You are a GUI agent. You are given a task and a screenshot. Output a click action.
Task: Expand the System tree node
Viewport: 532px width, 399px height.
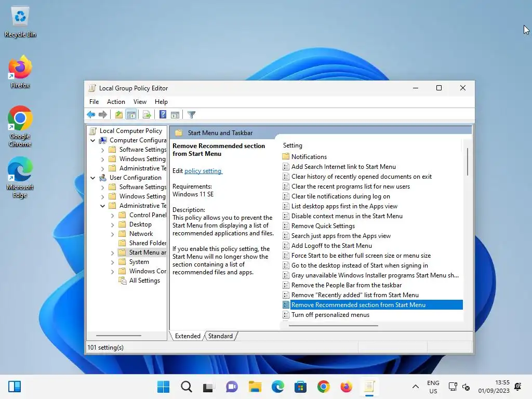112,262
